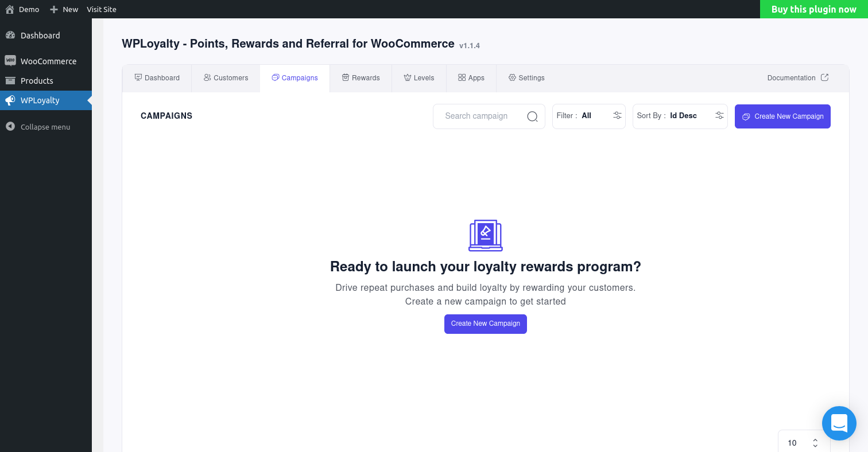Open the Apps tab
The width and height of the screenshot is (868, 452).
[471, 78]
